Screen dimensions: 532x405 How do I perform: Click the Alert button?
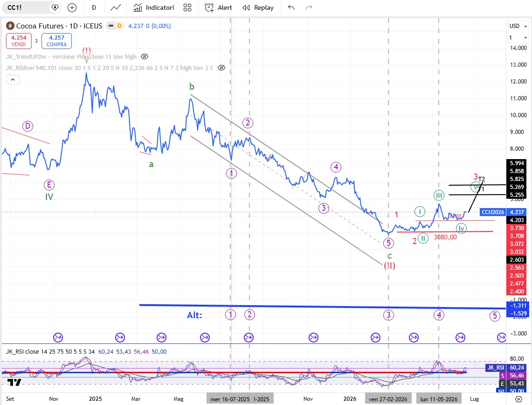coord(219,7)
